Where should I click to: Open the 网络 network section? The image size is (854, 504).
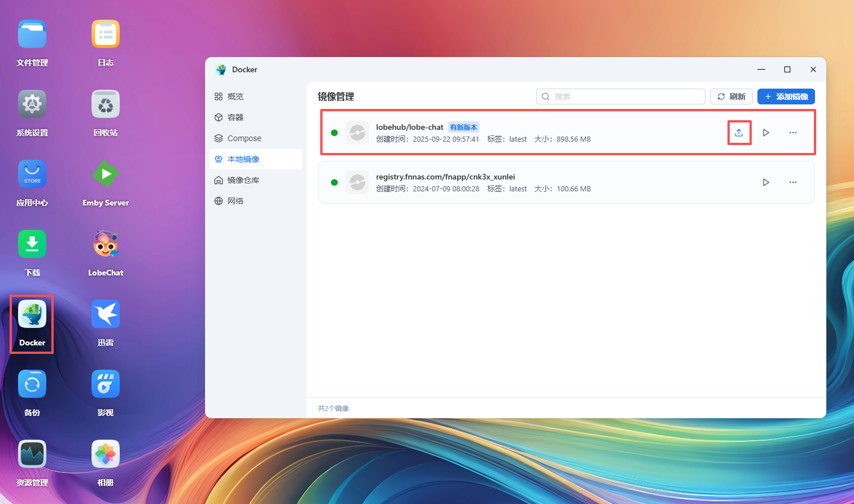coord(256,201)
